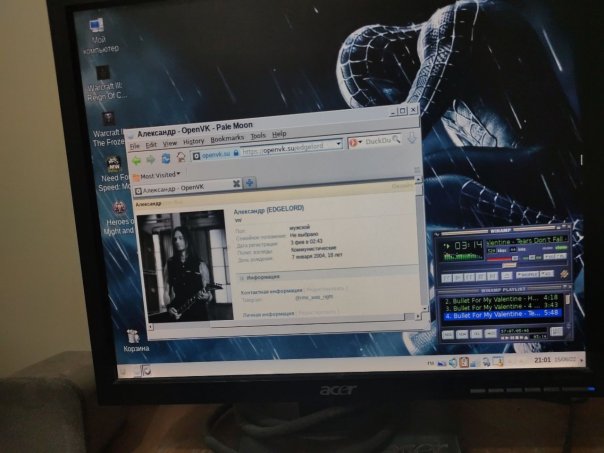Open a new tab with the plus button

point(250,183)
